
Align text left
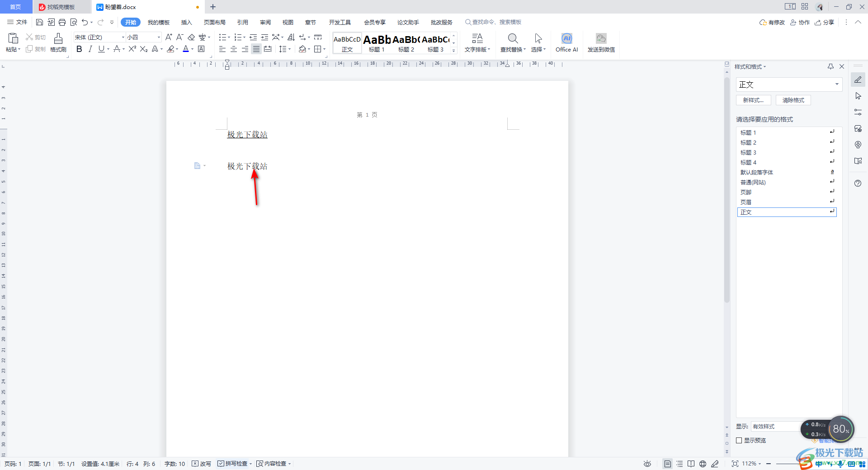(222, 49)
